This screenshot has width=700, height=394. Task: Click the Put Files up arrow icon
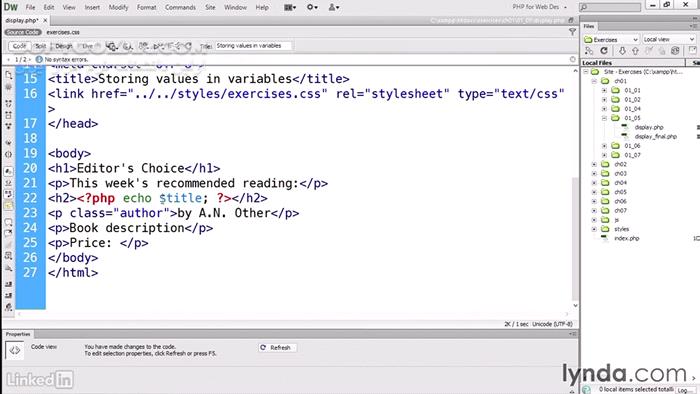635,51
